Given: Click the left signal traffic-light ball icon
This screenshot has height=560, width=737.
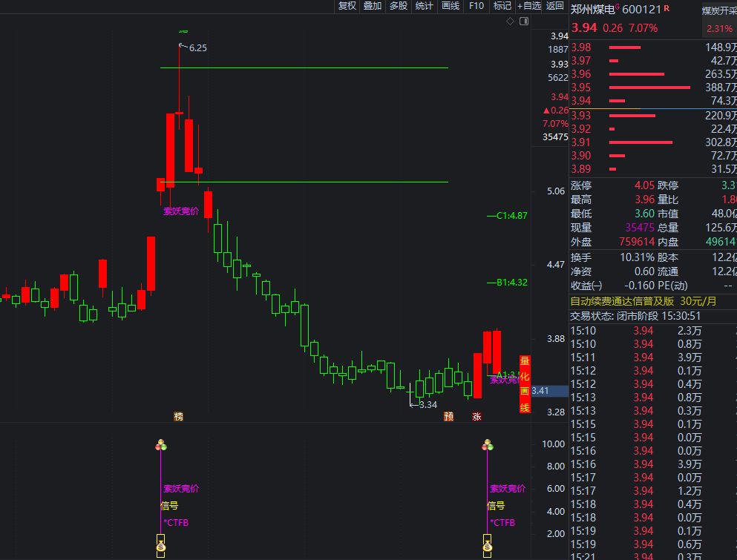Looking at the screenshot, I should [x=161, y=445].
